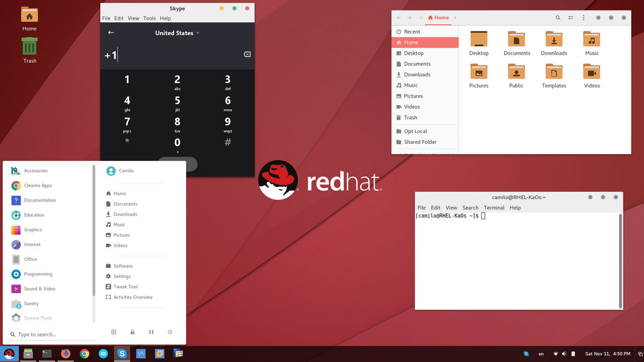Click the Red Hat menu button on taskbar
Screen dimensions: 644x362
pos(10,354)
